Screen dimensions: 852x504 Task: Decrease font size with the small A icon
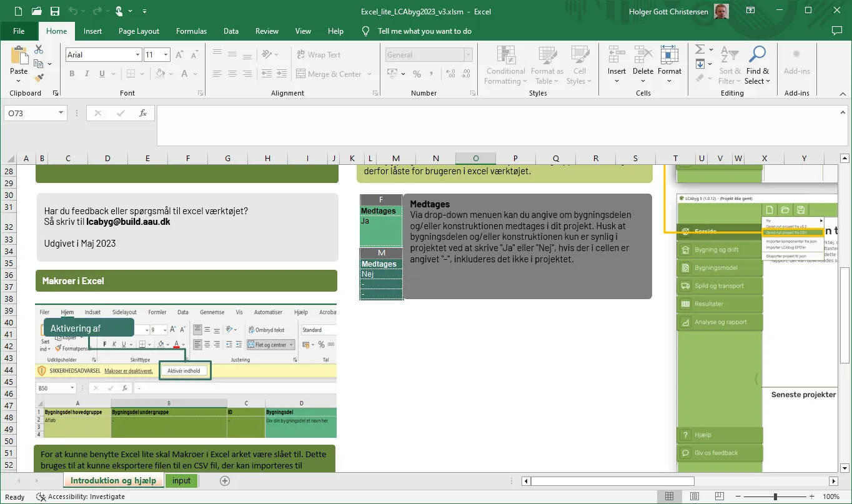pyautogui.click(x=194, y=55)
